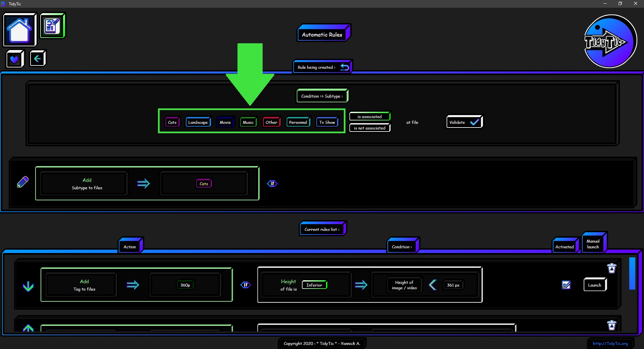Open the Home screen icon
This screenshot has height=349, width=644.
point(20,30)
